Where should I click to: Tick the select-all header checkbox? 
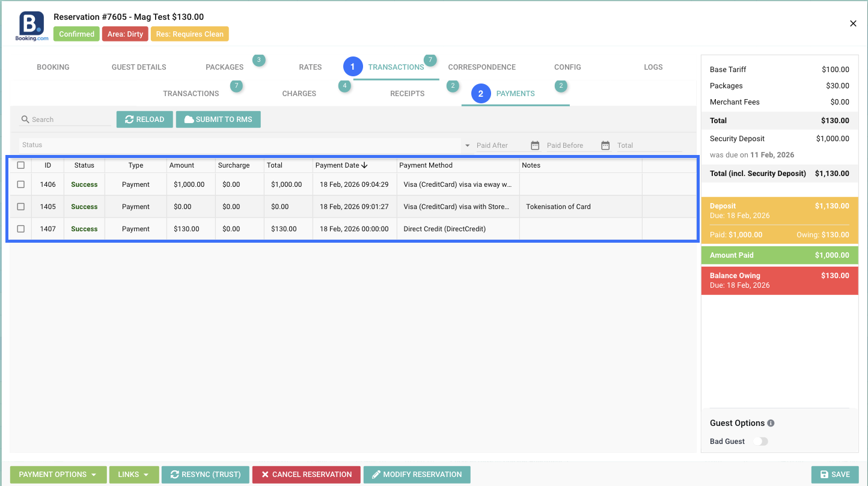coord(21,165)
